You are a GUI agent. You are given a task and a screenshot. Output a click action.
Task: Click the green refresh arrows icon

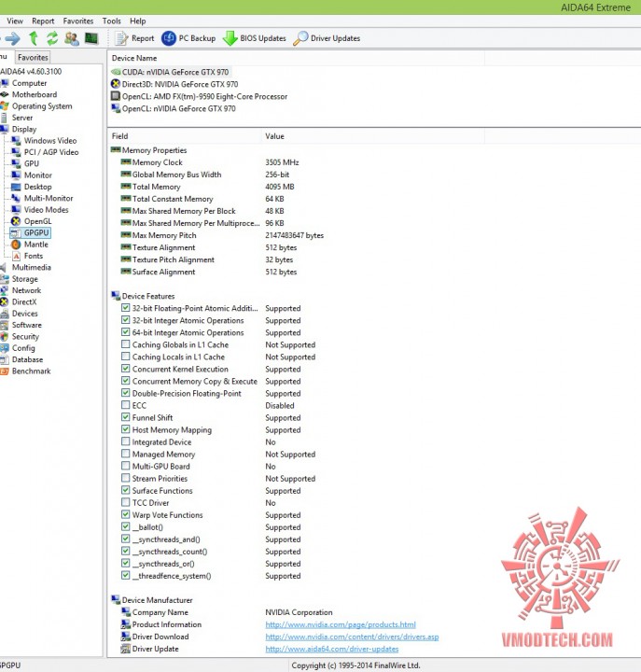click(52, 38)
